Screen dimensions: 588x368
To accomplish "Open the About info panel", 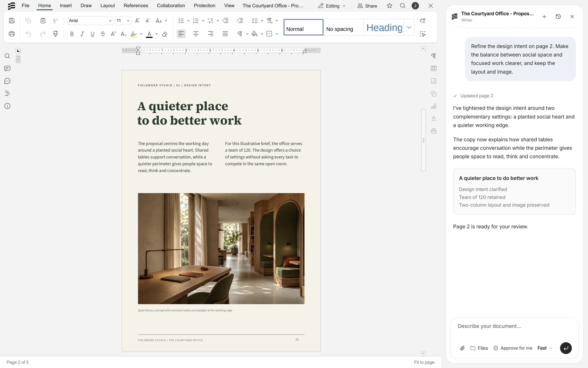I will coord(7,106).
